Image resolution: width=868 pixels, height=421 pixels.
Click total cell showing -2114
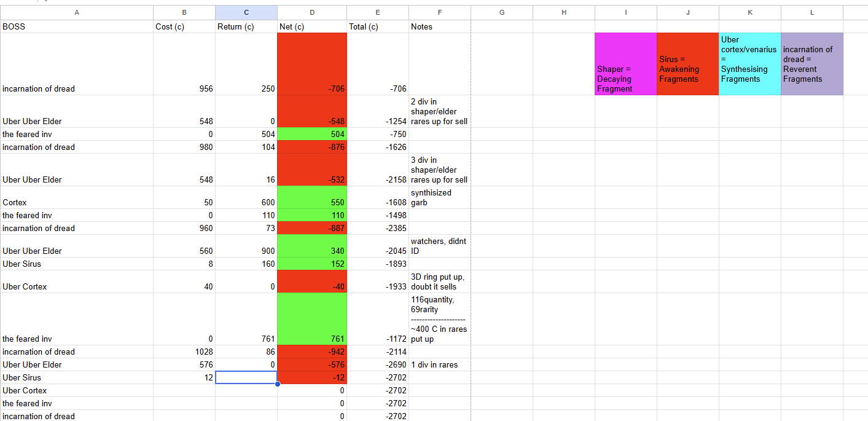(378, 352)
